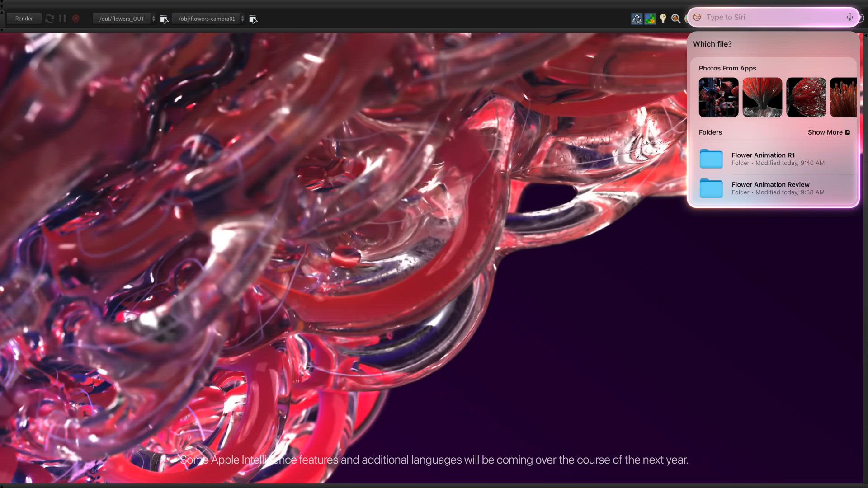Click the lightbulb with clock icon
The width and height of the screenshot is (868, 488).
click(663, 19)
